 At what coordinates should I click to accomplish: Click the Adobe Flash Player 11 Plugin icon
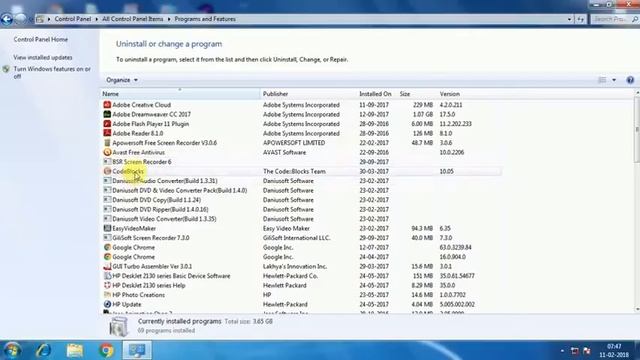coord(107,124)
